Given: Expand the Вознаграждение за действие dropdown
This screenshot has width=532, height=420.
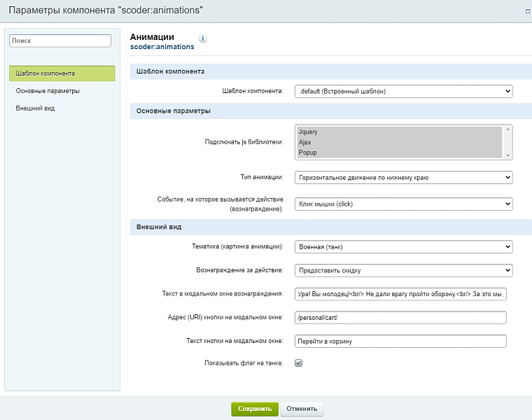Looking at the screenshot, I should pyautogui.click(x=403, y=270).
